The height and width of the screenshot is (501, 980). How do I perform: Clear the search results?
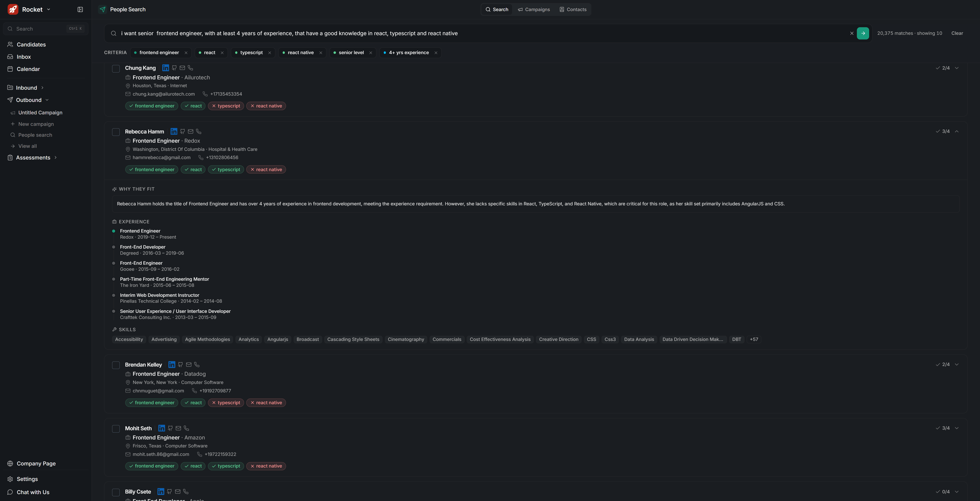coord(957,33)
